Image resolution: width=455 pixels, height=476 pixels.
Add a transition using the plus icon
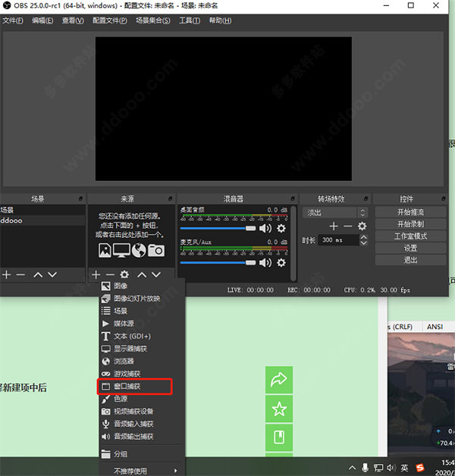coord(333,226)
